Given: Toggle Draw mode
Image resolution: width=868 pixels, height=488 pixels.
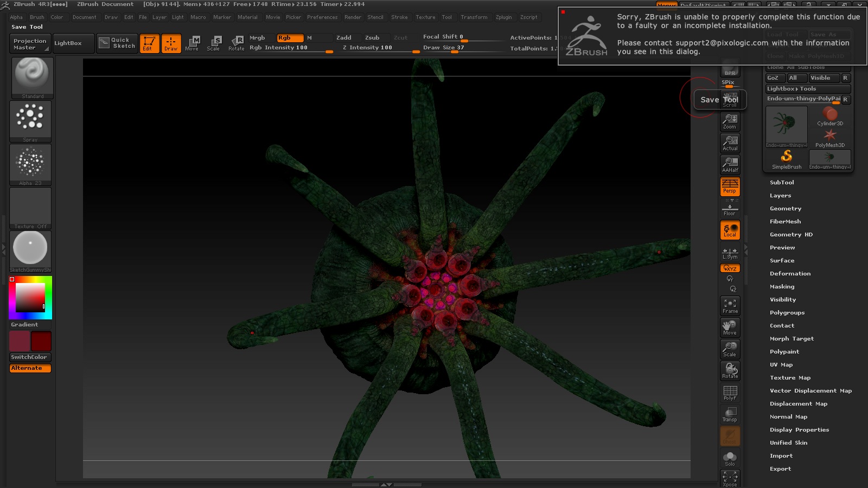Looking at the screenshot, I should pyautogui.click(x=171, y=43).
